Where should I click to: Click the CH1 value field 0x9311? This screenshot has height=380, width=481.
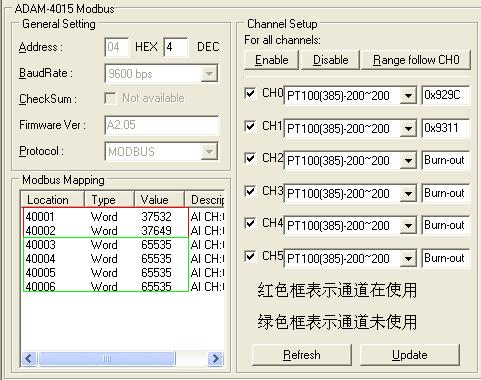click(x=446, y=128)
